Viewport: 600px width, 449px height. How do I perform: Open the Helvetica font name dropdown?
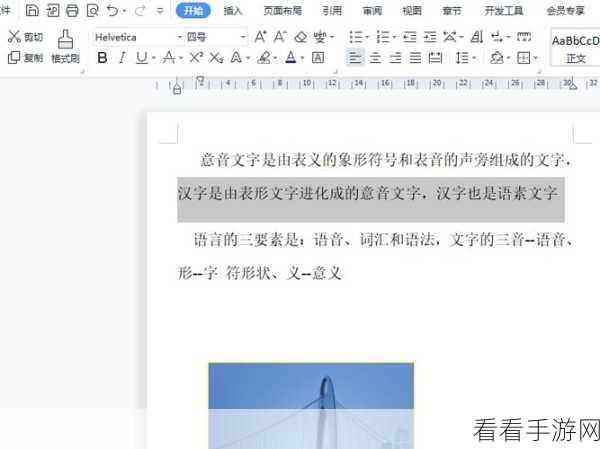click(179, 37)
